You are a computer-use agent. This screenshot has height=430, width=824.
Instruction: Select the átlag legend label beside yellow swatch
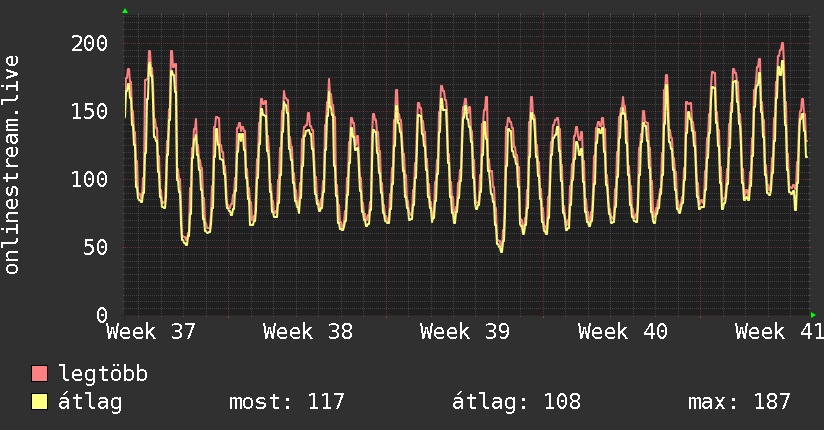(90, 403)
